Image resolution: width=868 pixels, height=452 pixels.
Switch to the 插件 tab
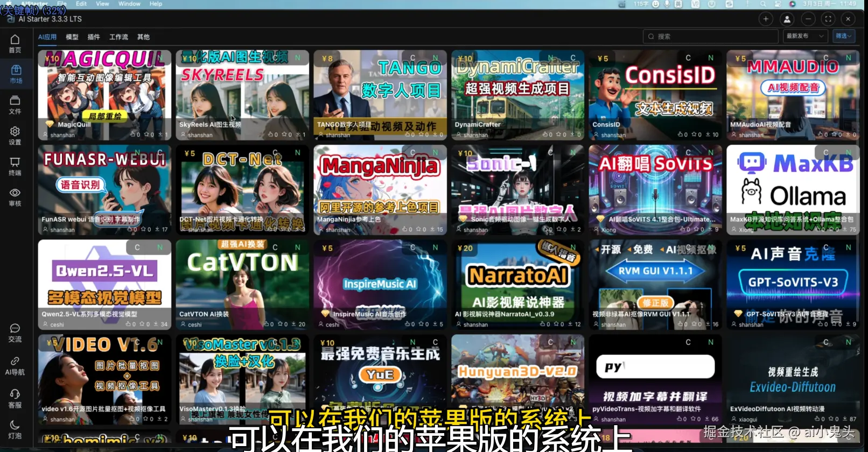[94, 37]
